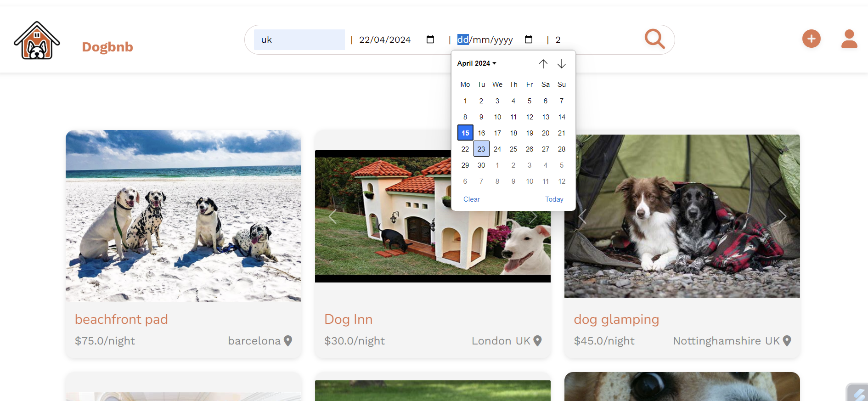Click the beachfront pad beach dogs photo
Image resolution: width=868 pixels, height=401 pixels.
(x=183, y=216)
